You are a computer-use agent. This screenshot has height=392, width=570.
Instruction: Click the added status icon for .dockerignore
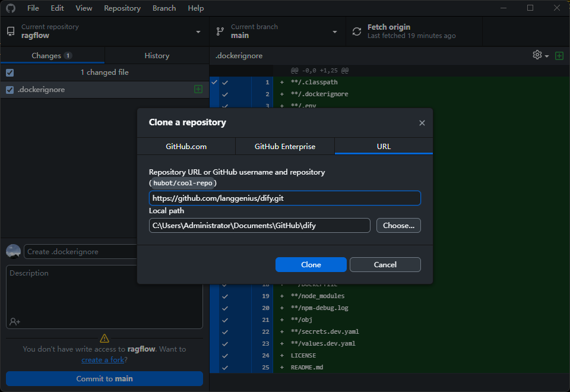pyautogui.click(x=198, y=89)
